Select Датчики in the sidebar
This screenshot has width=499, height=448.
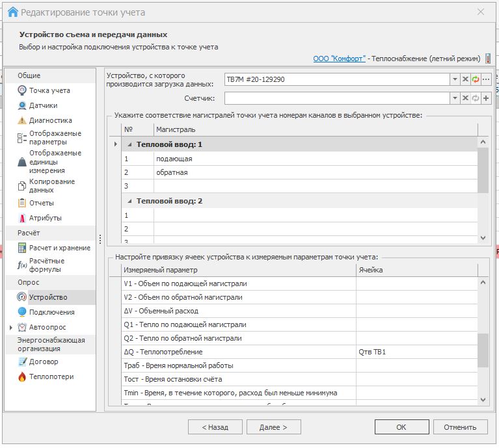coord(42,105)
